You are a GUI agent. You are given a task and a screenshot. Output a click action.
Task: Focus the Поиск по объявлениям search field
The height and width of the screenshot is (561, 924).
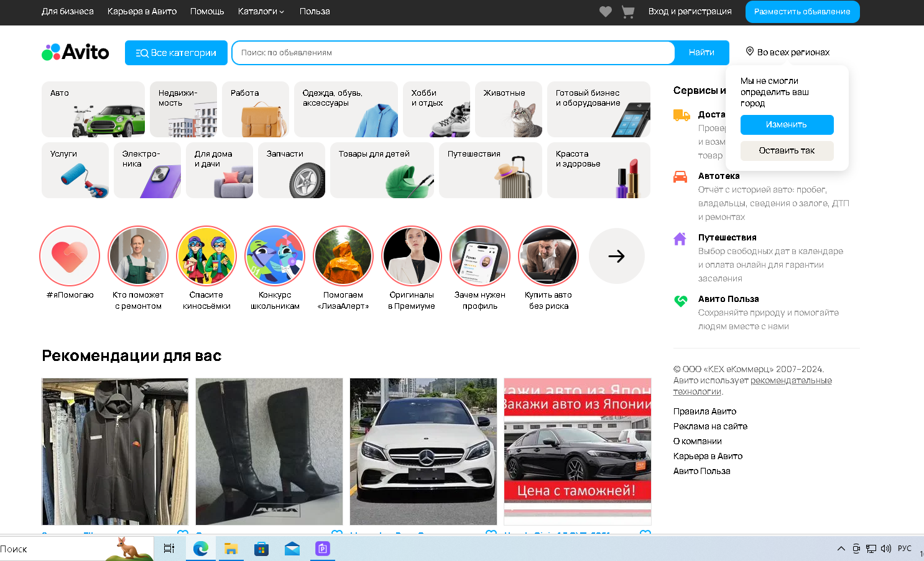(x=453, y=53)
